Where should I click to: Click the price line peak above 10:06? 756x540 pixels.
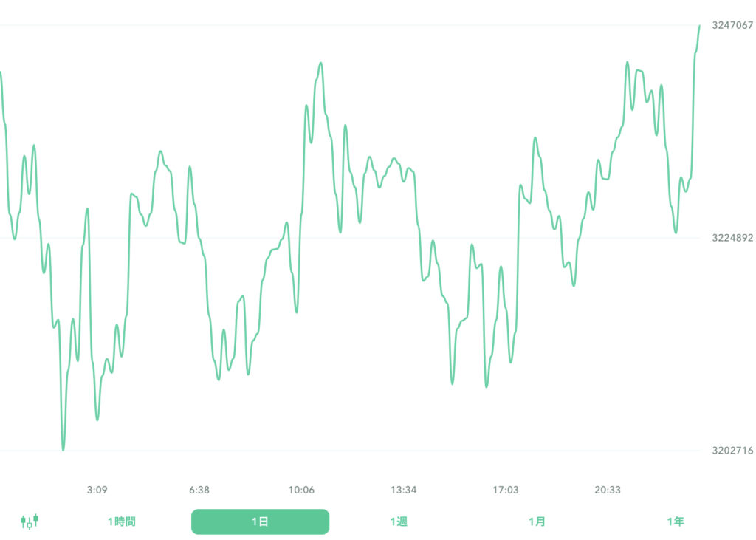pyautogui.click(x=320, y=63)
